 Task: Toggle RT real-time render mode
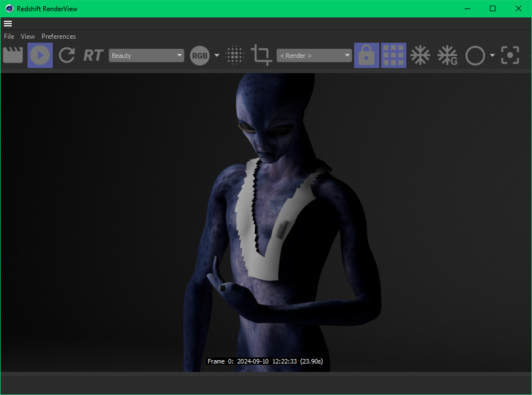(93, 55)
